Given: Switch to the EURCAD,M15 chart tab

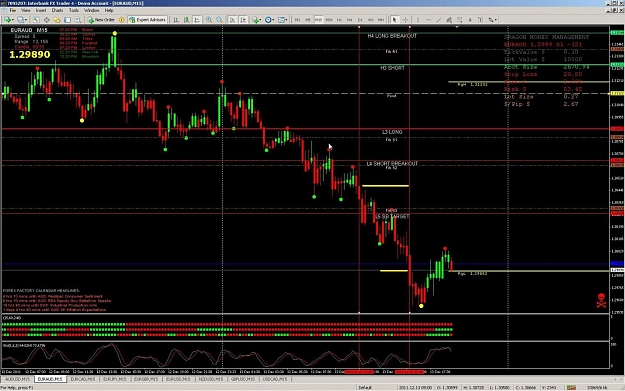Looking at the screenshot, I should point(83,379).
